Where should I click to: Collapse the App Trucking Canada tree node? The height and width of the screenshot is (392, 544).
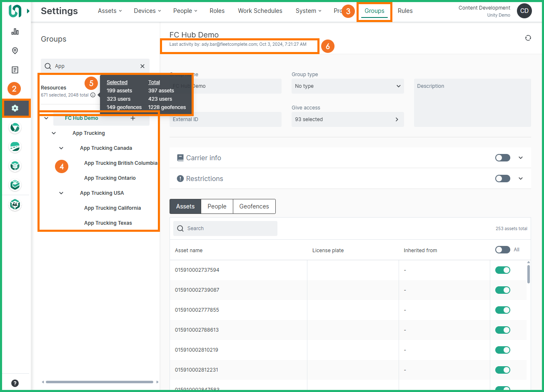(x=61, y=148)
